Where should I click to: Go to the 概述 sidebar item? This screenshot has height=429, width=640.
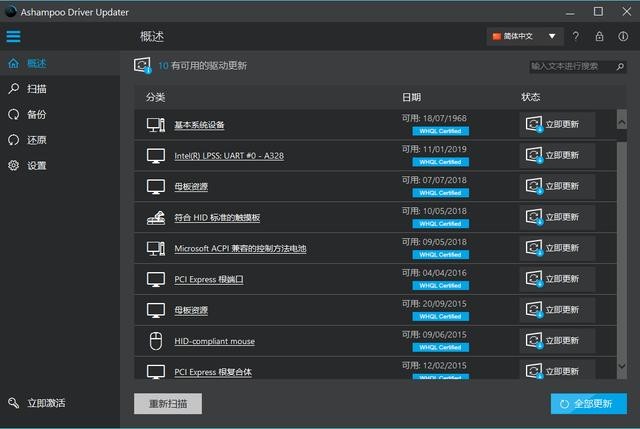click(x=60, y=63)
